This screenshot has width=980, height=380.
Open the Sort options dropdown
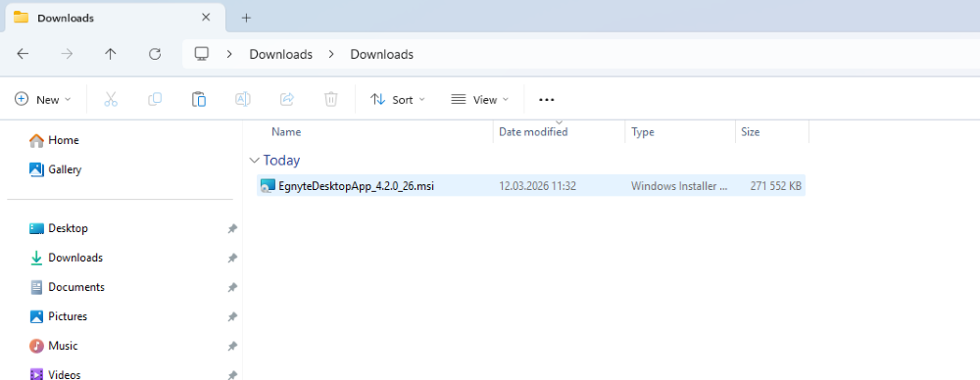(x=398, y=99)
